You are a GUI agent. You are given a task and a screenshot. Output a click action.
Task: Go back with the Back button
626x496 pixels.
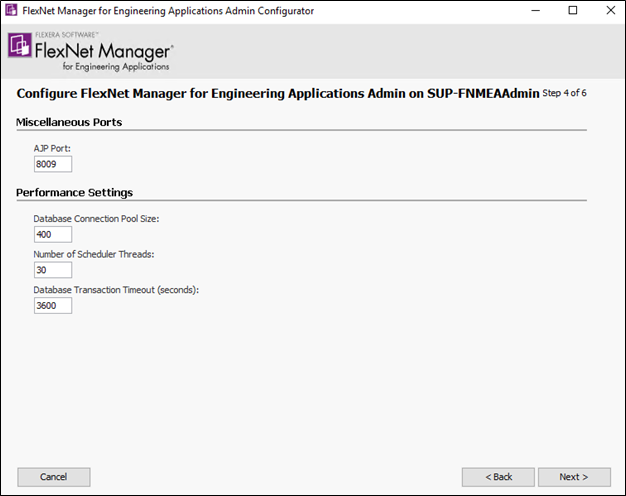point(498,477)
